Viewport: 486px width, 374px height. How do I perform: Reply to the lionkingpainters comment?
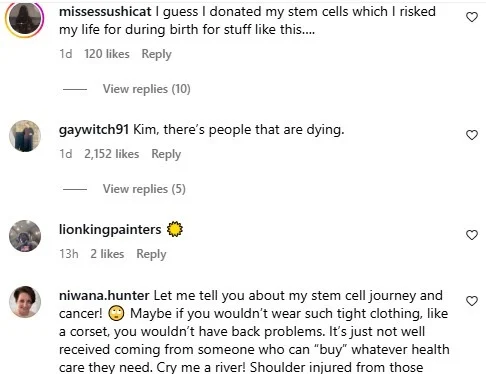(x=151, y=254)
